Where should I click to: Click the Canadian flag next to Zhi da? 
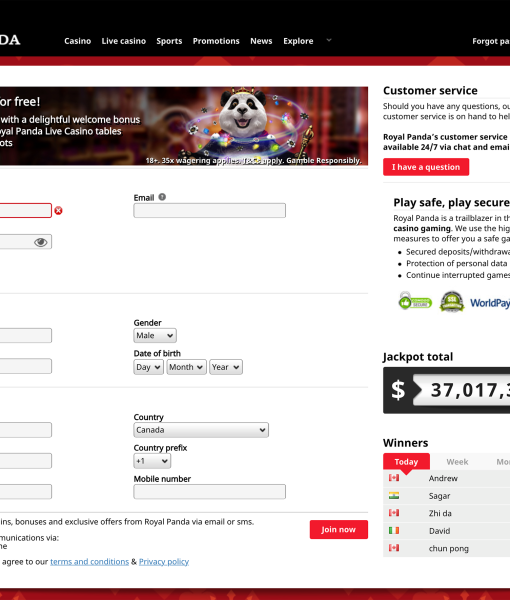pyautogui.click(x=394, y=513)
